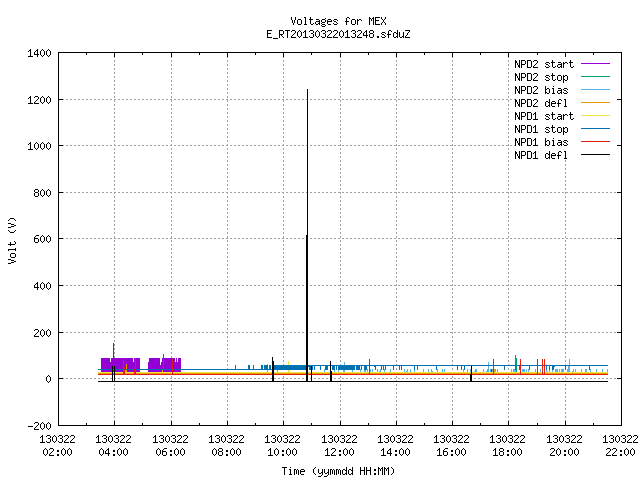
Task: Click the y-axis tick label 600
Action: click(42, 239)
